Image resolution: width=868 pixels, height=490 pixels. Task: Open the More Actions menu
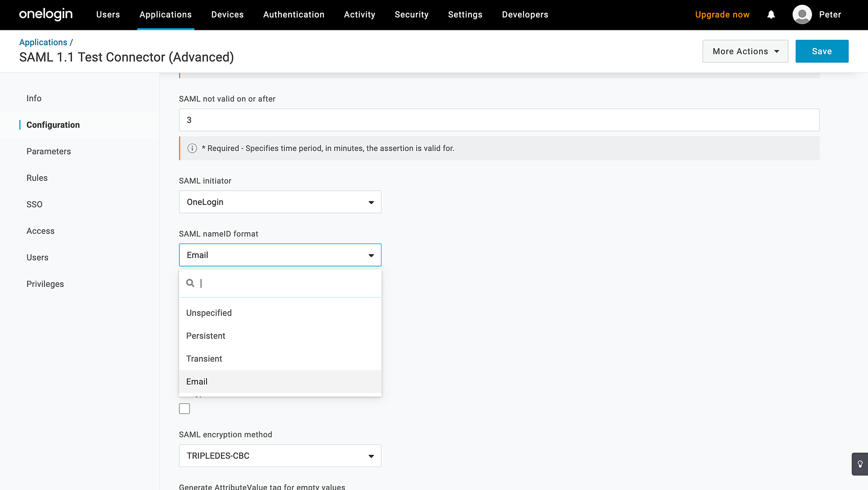(x=745, y=51)
